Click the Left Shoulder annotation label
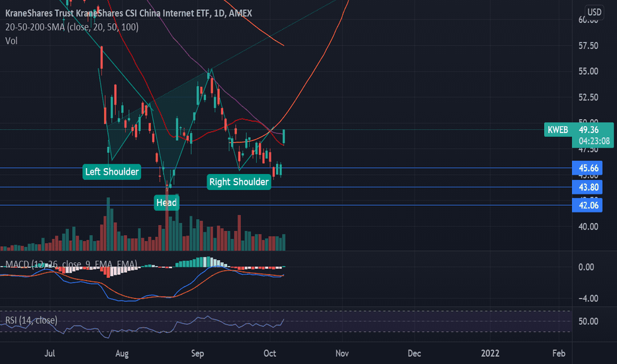Viewport: 617px width, 364px height. tap(112, 172)
